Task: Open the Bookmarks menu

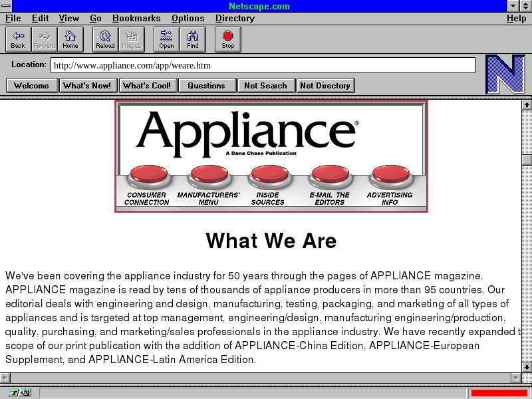Action: tap(136, 19)
